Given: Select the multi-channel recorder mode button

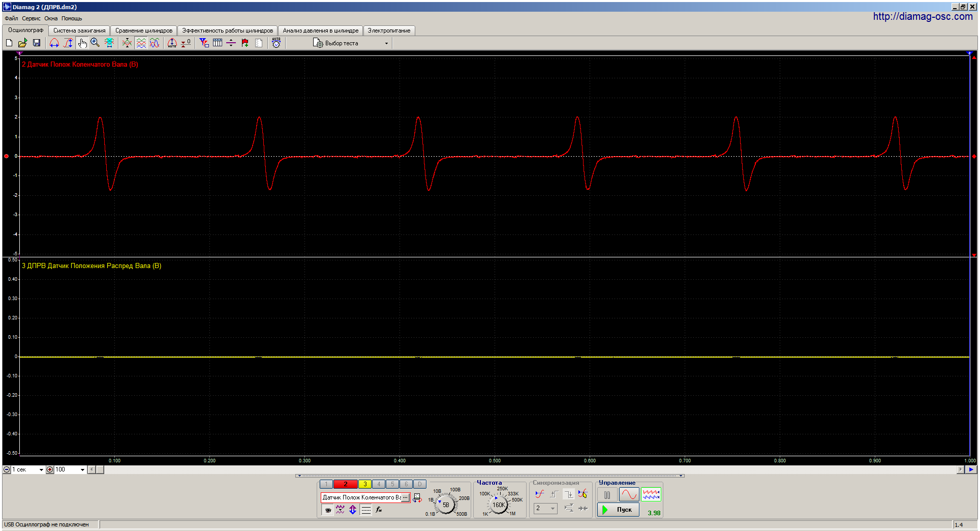Looking at the screenshot, I should (x=651, y=494).
